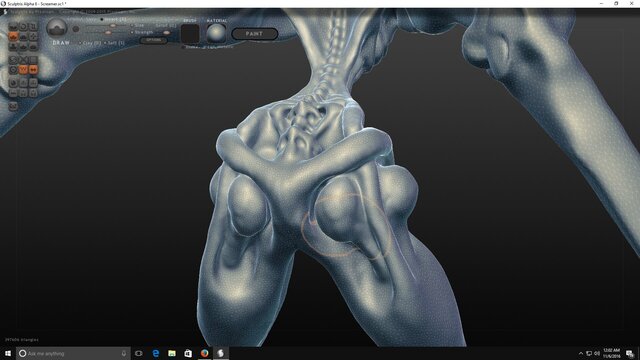Toggle pressure checkbox next to Strength
The height and width of the screenshot is (360, 640).
click(132, 32)
